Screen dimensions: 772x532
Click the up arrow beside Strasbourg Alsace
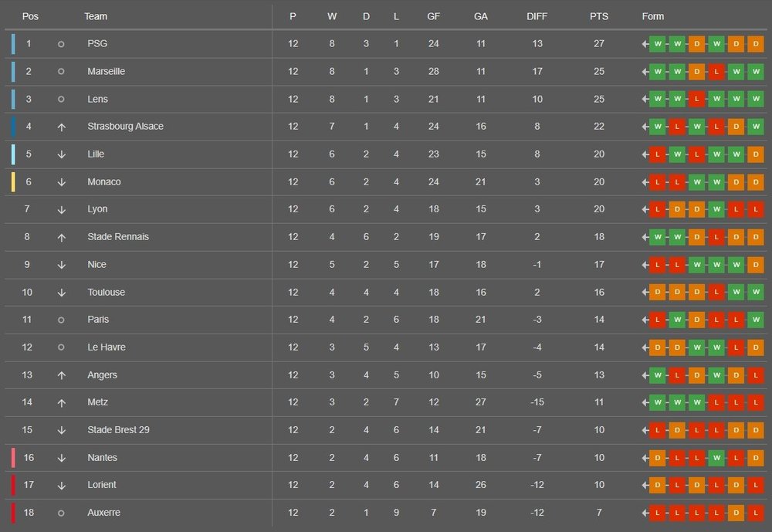click(61, 127)
